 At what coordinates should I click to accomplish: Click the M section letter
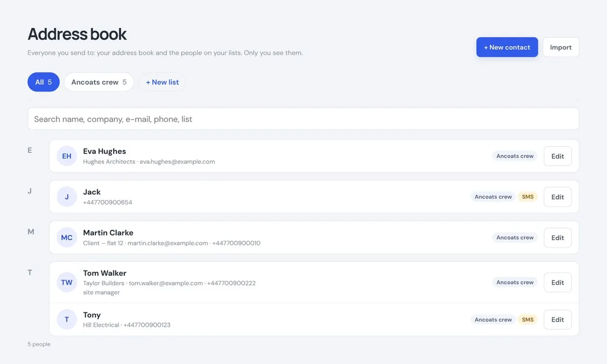point(31,232)
